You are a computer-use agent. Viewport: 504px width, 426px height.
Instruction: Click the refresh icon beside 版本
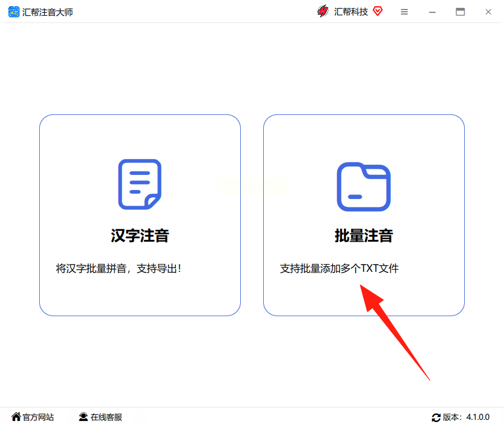(436, 418)
